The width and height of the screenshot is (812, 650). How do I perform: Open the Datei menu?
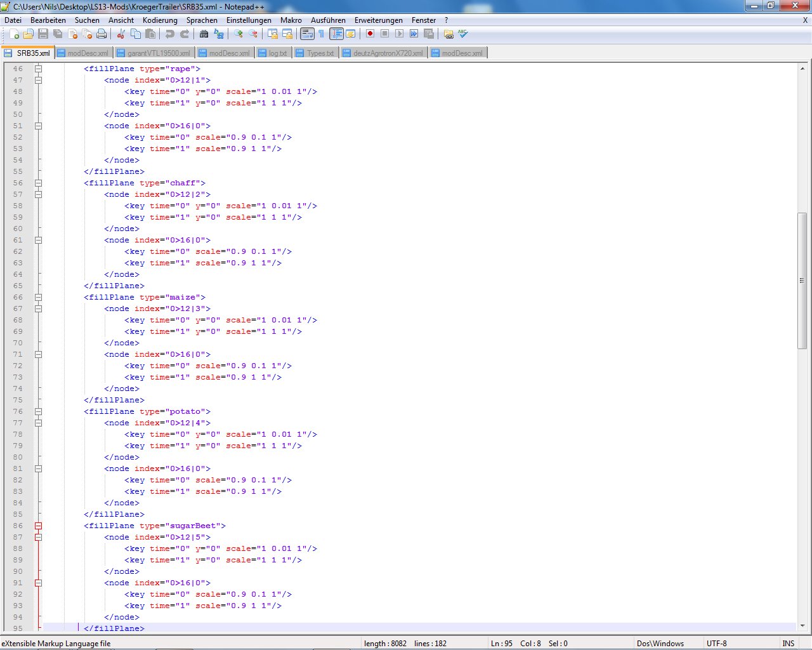click(13, 20)
